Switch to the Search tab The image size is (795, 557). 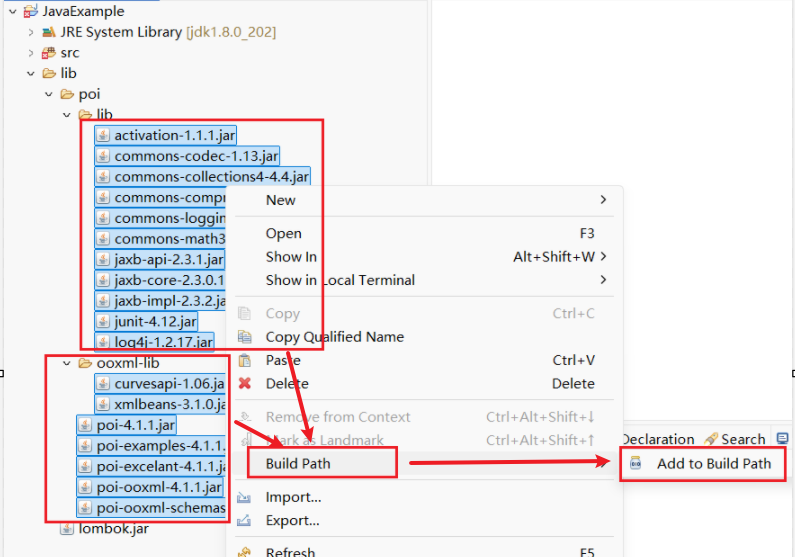point(735,439)
